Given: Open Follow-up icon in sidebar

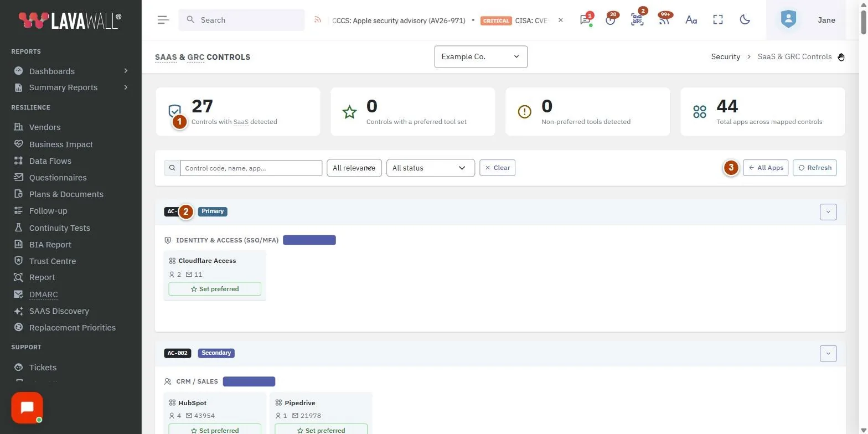Looking at the screenshot, I should point(18,211).
